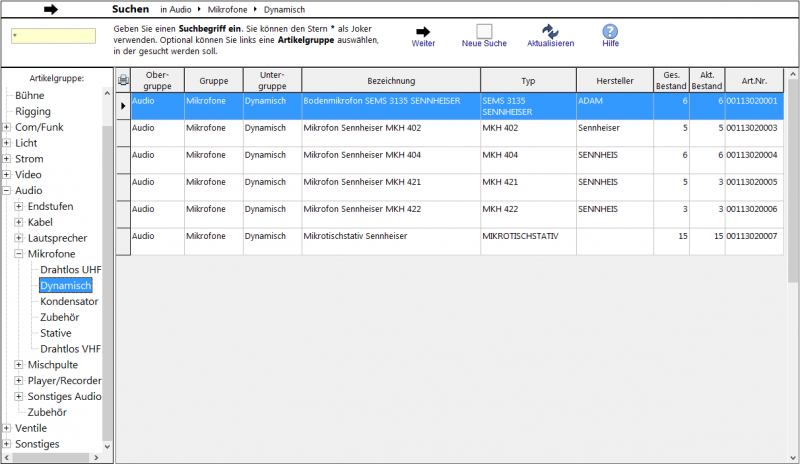Screen dimensions: 800x464
Task: Expand the Sonstiges Audio tree node
Action: click(19, 396)
